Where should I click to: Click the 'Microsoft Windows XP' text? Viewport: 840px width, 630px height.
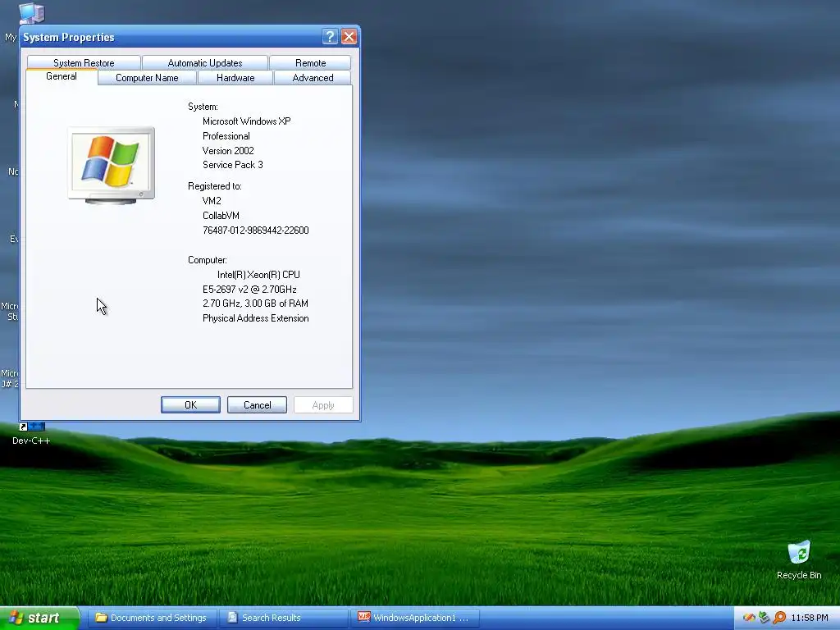pos(246,121)
